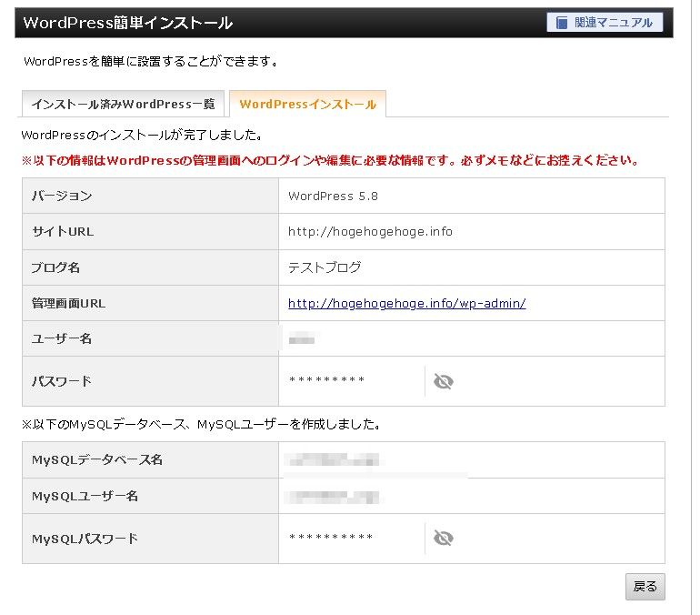
Task: Click the book icon beside 関連マニュアル
Action: (x=562, y=23)
